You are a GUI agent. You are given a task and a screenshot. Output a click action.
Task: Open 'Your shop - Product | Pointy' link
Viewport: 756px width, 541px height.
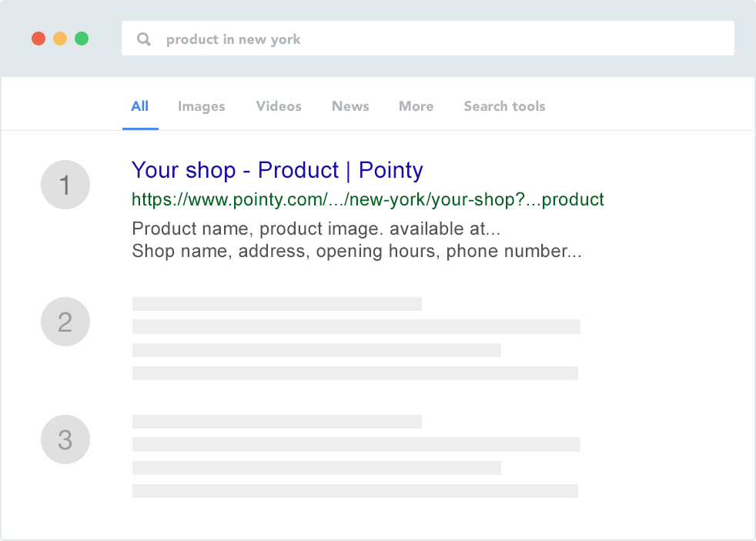277,170
